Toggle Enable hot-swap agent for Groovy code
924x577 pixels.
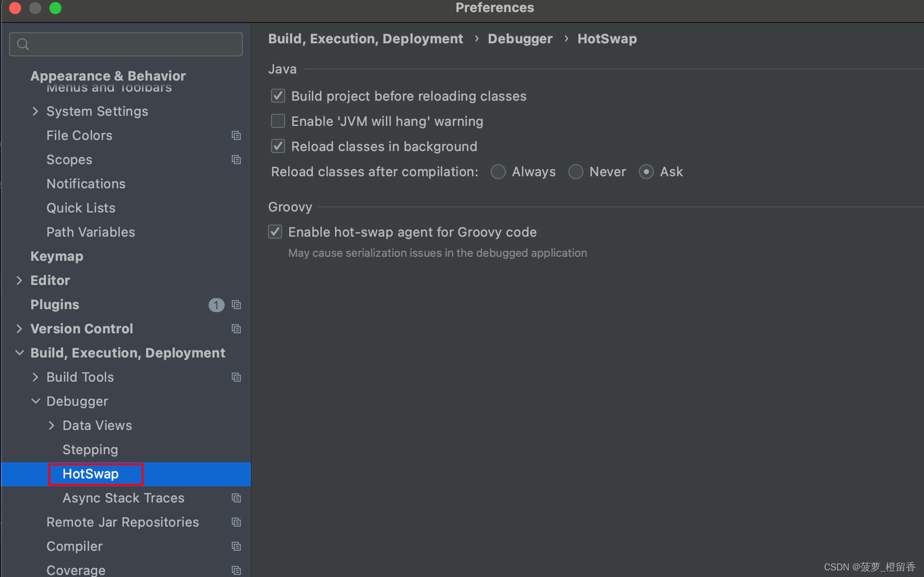pos(275,232)
